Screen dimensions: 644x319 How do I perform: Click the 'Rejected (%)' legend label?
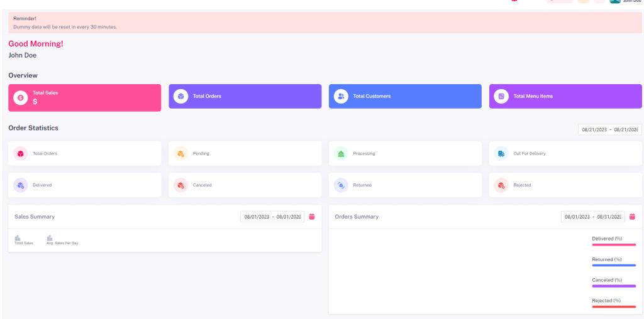(606, 301)
